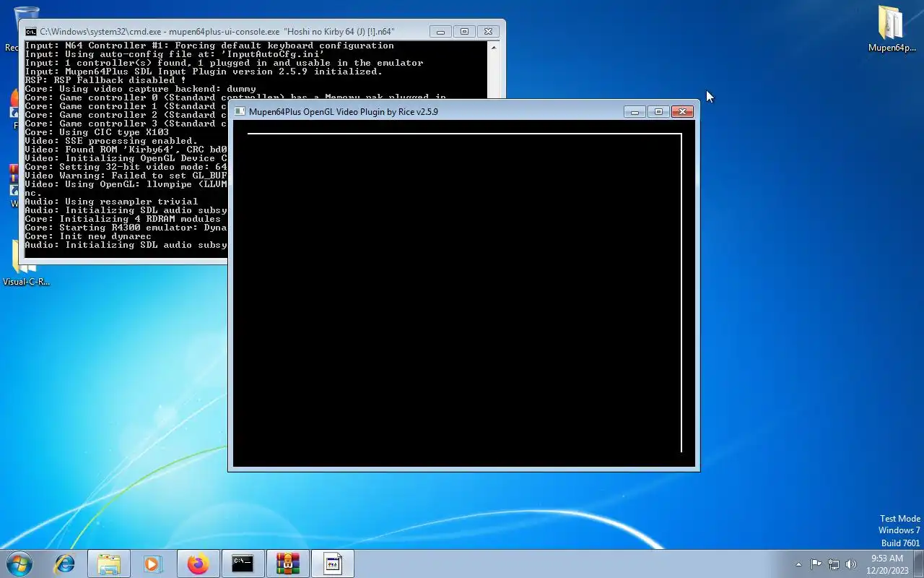The width and height of the screenshot is (924, 578).
Task: Select the Mupen64p... desktop folder
Action: [x=892, y=29]
